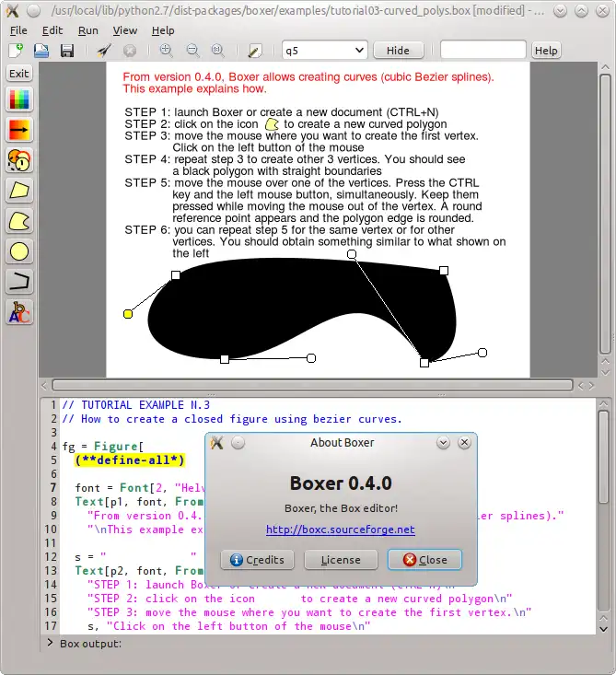Click the New document icon in toolbar
The width and height of the screenshot is (616, 675).
click(16, 51)
